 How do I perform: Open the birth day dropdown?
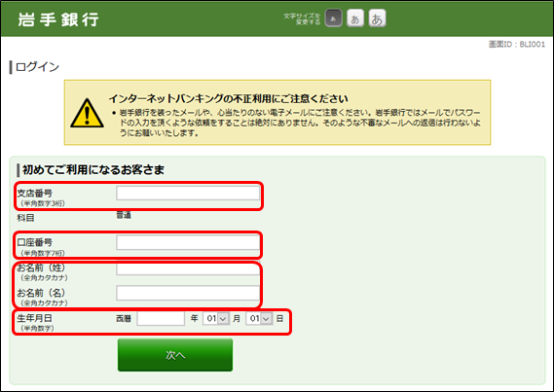pos(259,319)
